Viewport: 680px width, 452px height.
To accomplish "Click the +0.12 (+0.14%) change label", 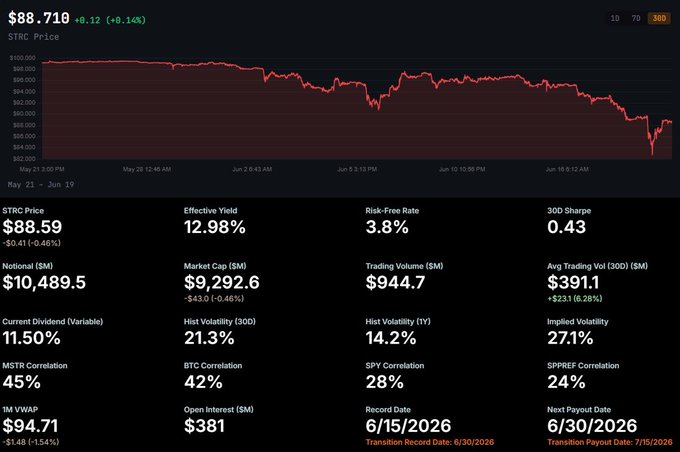I will [x=110, y=20].
